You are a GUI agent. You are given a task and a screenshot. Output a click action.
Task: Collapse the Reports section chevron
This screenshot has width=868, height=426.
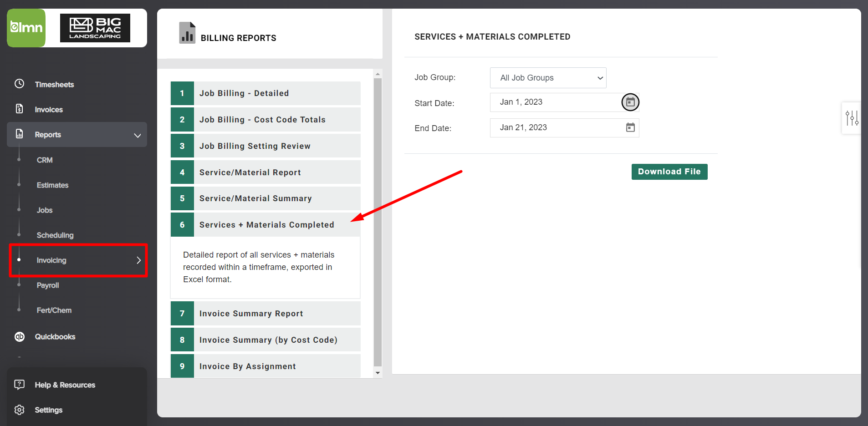pos(138,135)
